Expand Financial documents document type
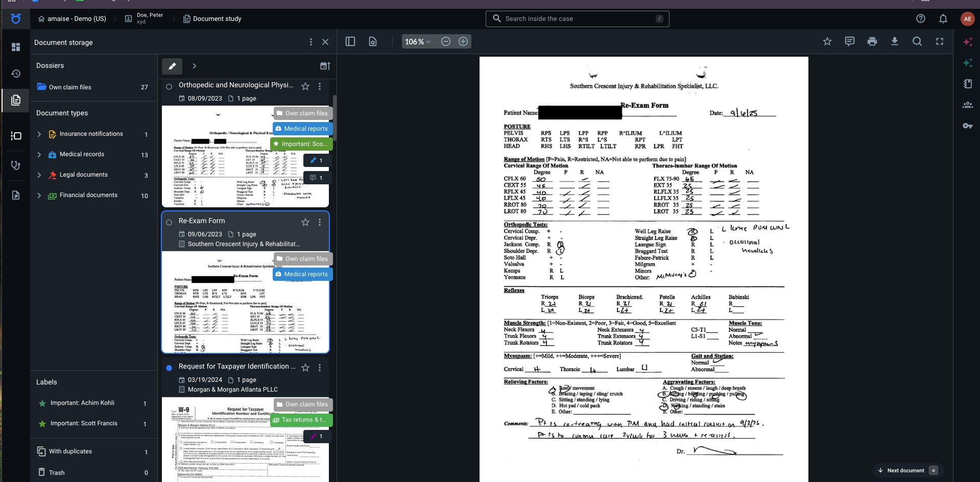 click(x=39, y=196)
